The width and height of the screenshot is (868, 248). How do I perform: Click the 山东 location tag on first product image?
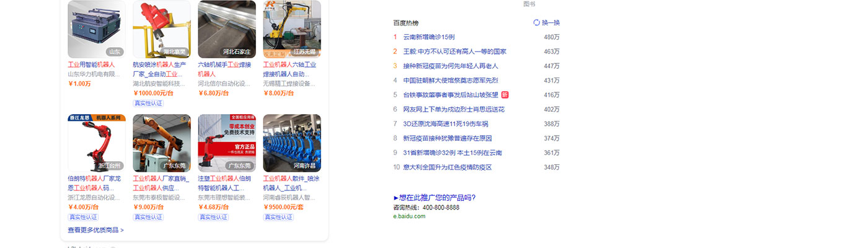(115, 52)
